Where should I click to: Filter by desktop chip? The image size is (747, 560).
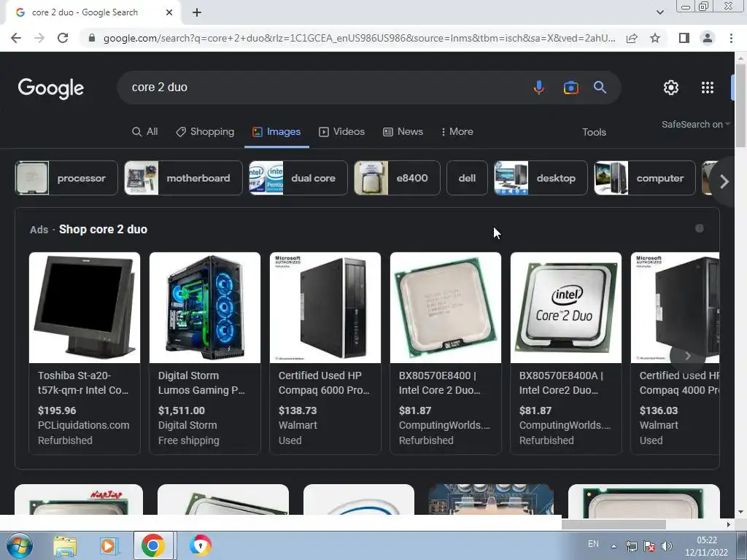pyautogui.click(x=541, y=178)
